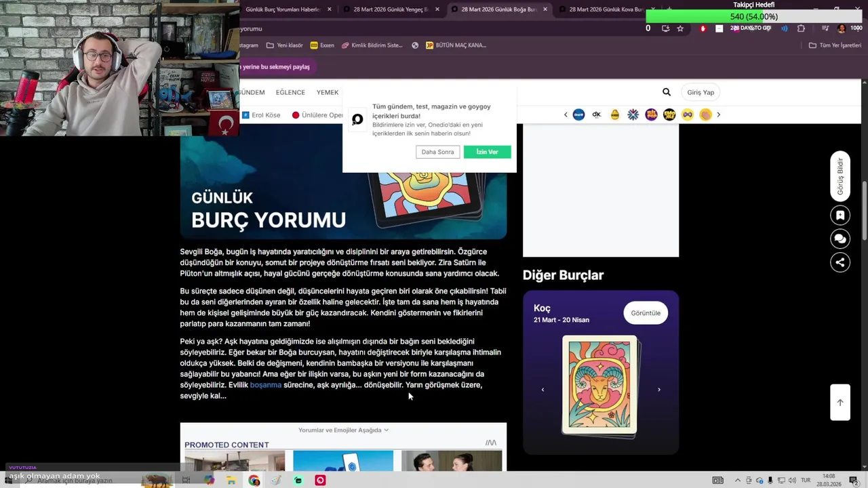View the Koç horoscope with Görüntüle

pyautogui.click(x=646, y=313)
